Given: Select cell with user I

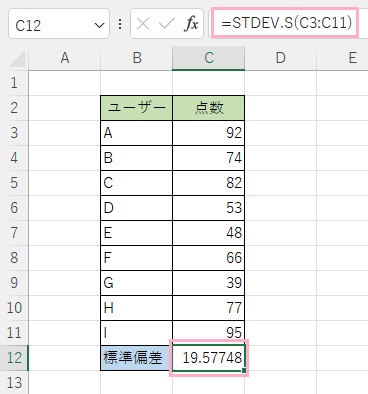Looking at the screenshot, I should (136, 333).
